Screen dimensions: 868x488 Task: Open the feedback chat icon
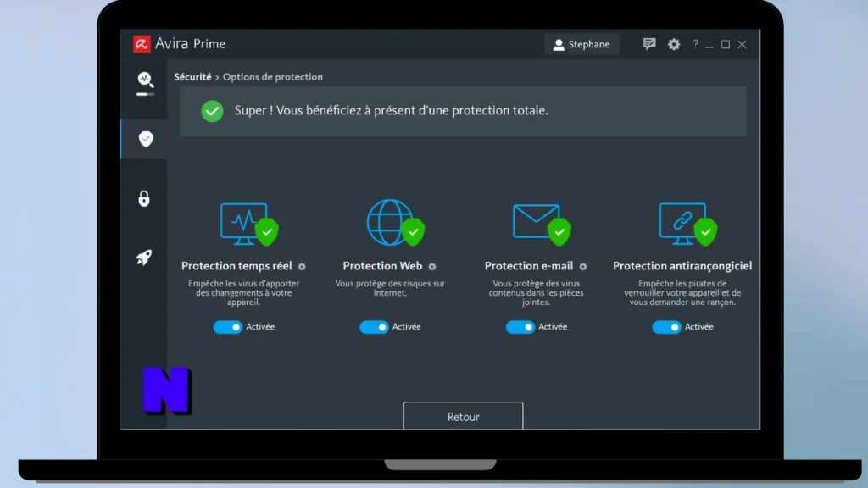(x=649, y=44)
